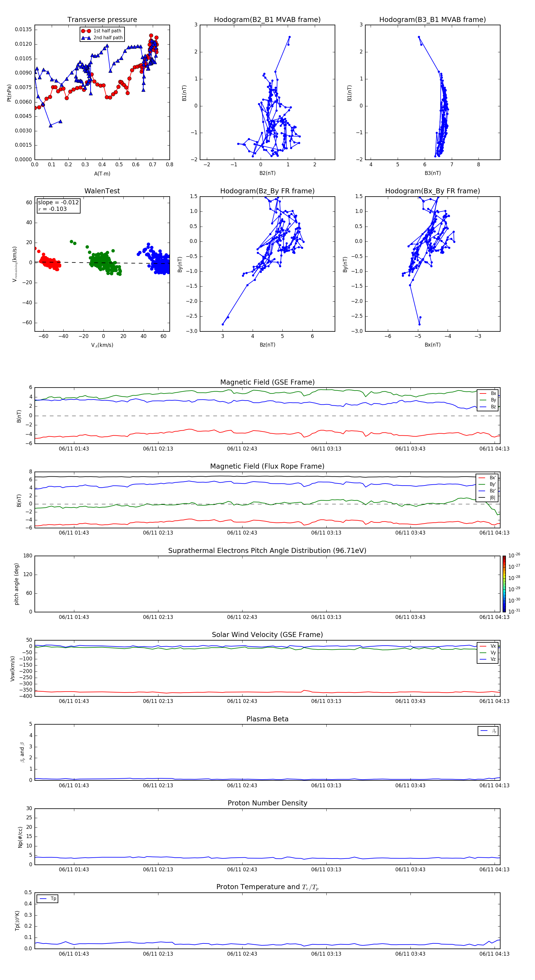Click the "pitch angle (deg)" axis label
This screenshot has width=535, height=980.
click(16, 584)
